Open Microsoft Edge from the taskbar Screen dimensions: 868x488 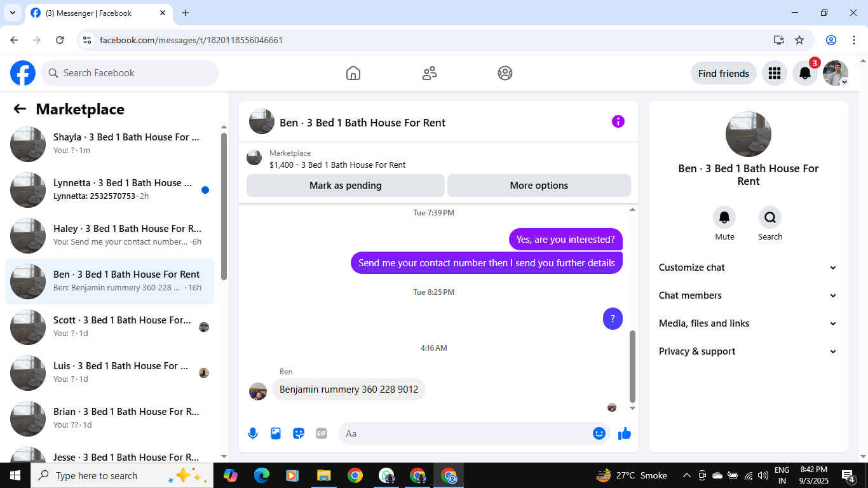point(262,475)
